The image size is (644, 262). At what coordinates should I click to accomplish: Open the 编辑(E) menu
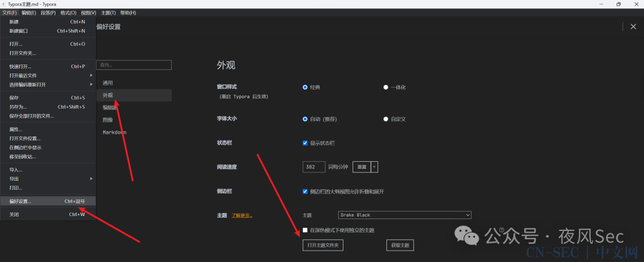[x=29, y=13]
